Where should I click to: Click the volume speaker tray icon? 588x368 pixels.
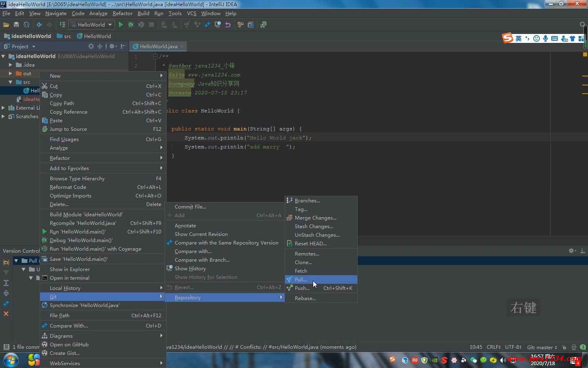coord(503,360)
